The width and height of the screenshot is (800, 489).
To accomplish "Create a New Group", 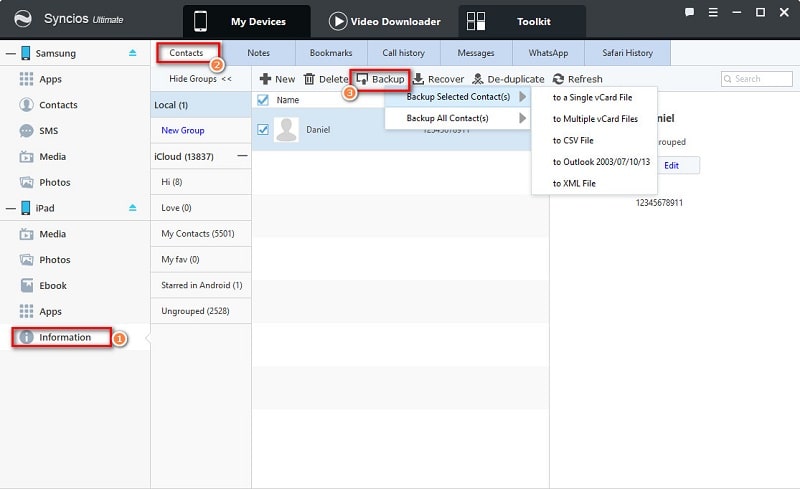I will [x=183, y=130].
